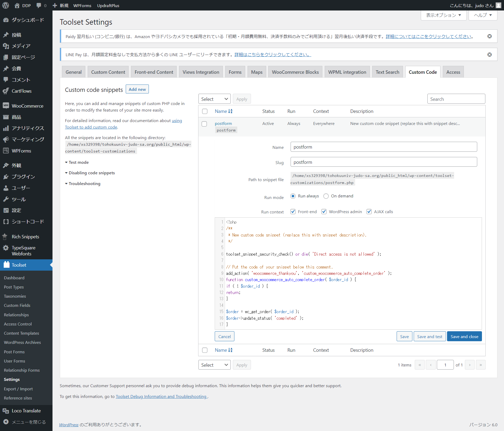This screenshot has height=431, width=504.
Task: Check the postform snippet row checkbox
Action: [204, 124]
